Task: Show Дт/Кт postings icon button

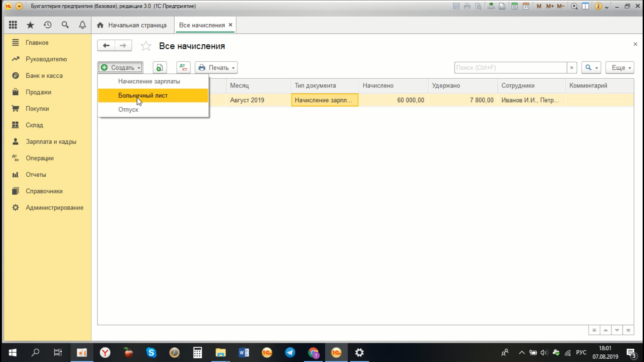Action: [x=183, y=67]
